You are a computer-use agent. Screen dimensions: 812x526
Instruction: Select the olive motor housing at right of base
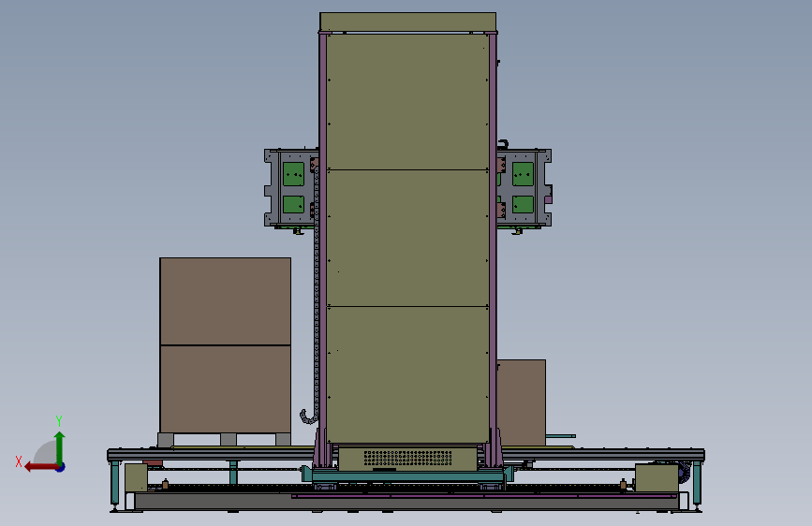click(657, 478)
